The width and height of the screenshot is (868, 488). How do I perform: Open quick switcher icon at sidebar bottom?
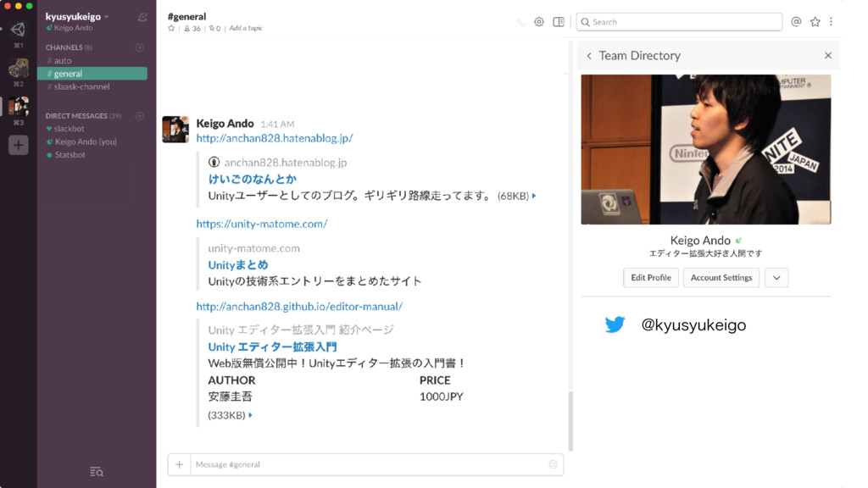click(97, 472)
